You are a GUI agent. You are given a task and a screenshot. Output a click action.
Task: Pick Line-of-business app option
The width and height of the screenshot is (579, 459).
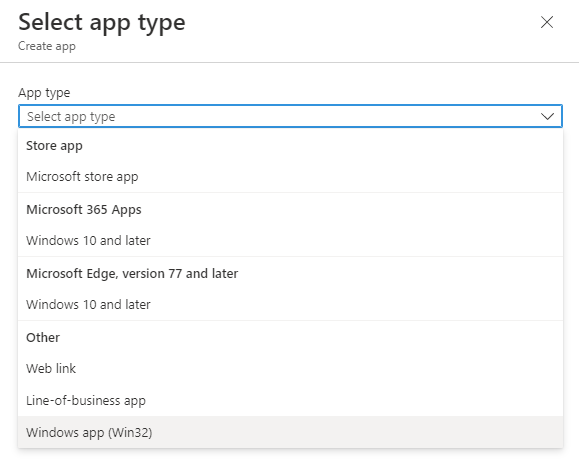tap(290, 400)
